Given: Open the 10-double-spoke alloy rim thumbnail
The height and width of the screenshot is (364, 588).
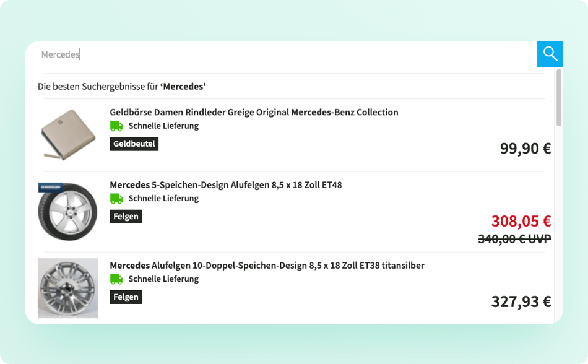Looking at the screenshot, I should coord(67,288).
